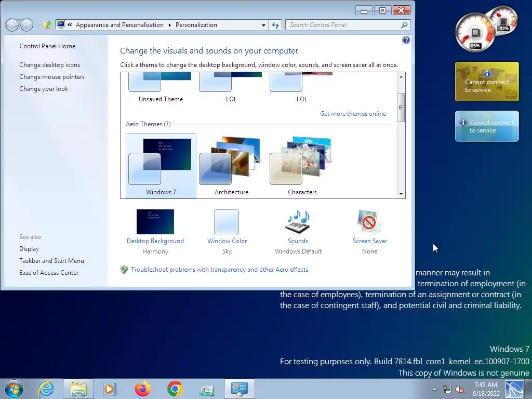The image size is (532, 399).
Task: Click the shield icon beside Troubleshoot link
Action: click(124, 270)
